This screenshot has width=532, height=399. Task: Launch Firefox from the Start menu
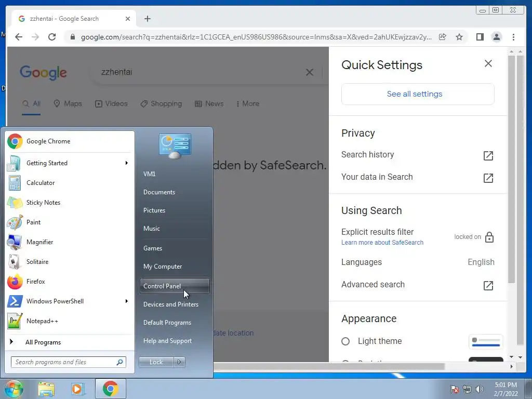coord(70,282)
